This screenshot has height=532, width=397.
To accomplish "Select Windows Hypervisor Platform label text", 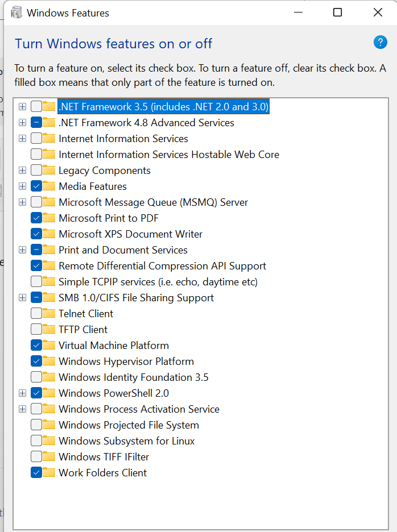I will [126, 361].
